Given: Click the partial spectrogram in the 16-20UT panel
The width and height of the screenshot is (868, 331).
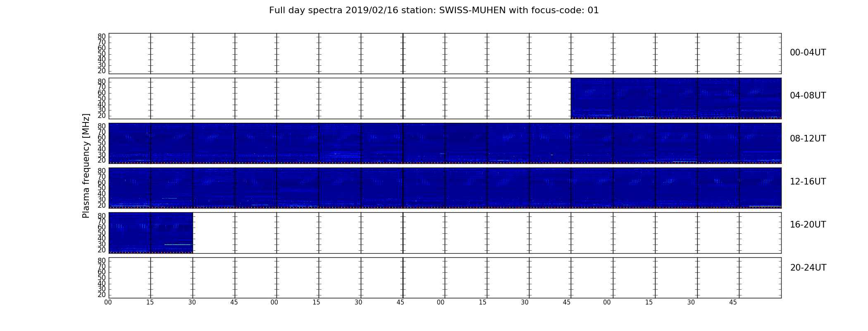Looking at the screenshot, I should tap(151, 233).
